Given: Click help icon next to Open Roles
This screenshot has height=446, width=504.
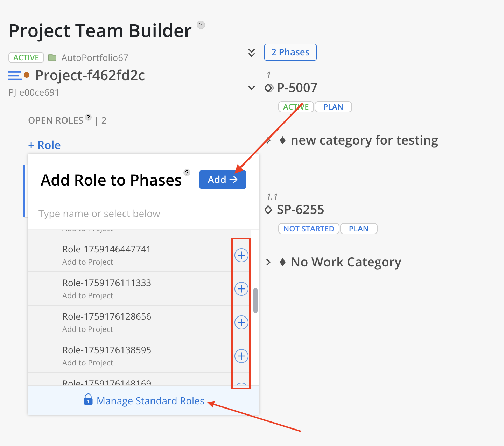Looking at the screenshot, I should tap(88, 117).
